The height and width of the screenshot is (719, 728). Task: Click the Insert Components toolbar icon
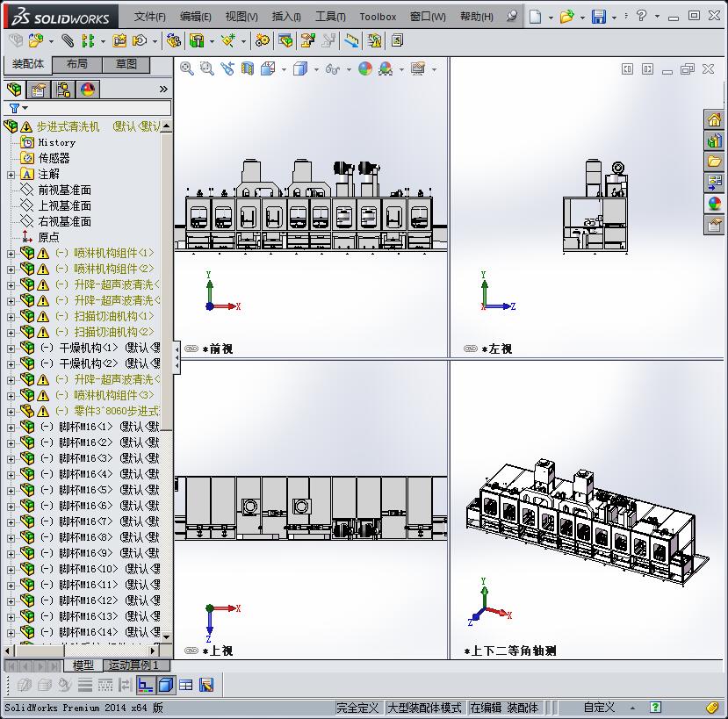tap(36, 40)
